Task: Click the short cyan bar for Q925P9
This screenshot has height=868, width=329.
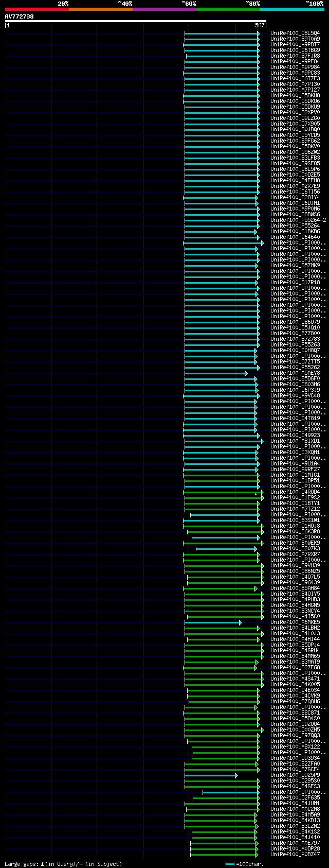Action: pyautogui.click(x=211, y=775)
